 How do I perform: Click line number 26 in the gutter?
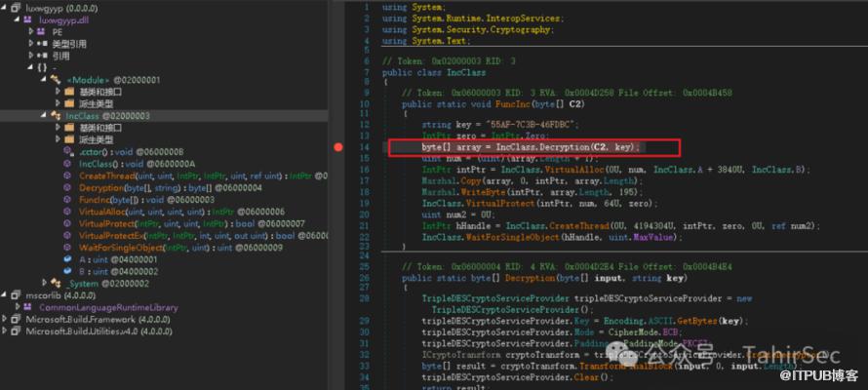click(364, 278)
